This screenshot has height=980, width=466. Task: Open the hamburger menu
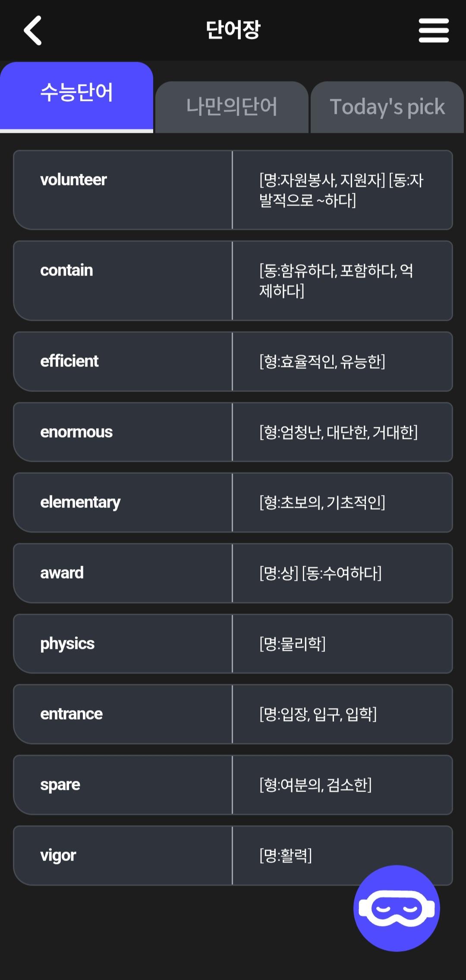coord(433,30)
